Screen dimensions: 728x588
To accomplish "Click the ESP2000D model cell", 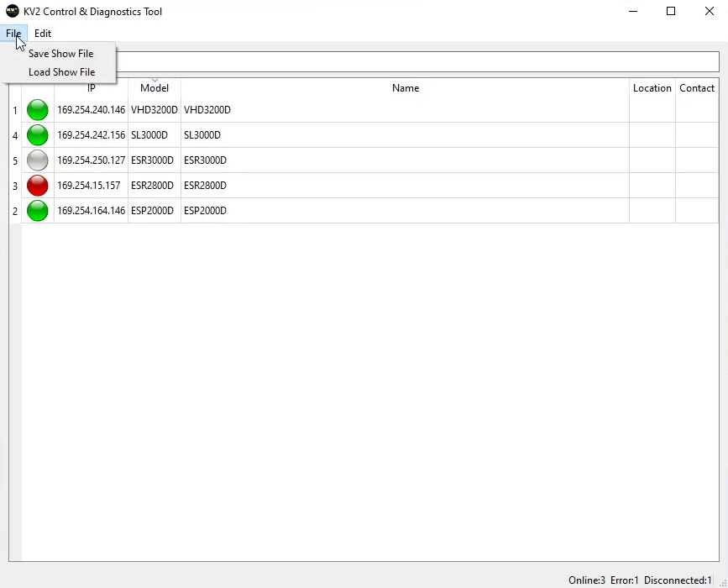I will [x=155, y=210].
